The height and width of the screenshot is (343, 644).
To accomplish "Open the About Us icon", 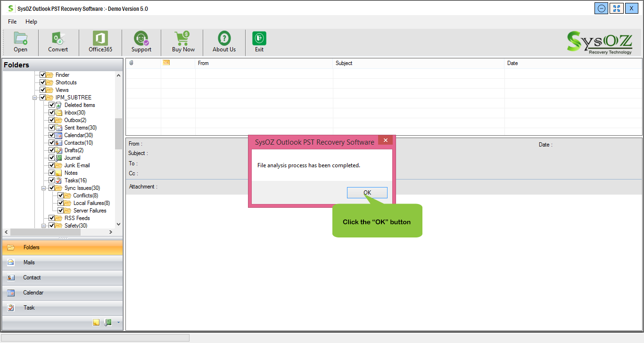I will 224,38.
